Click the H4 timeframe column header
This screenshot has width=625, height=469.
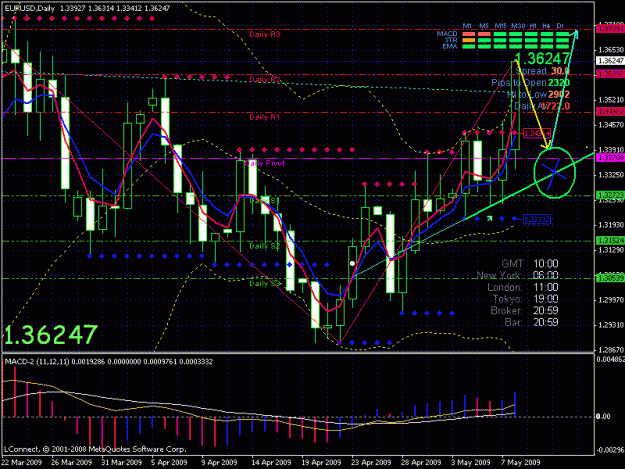[x=546, y=26]
